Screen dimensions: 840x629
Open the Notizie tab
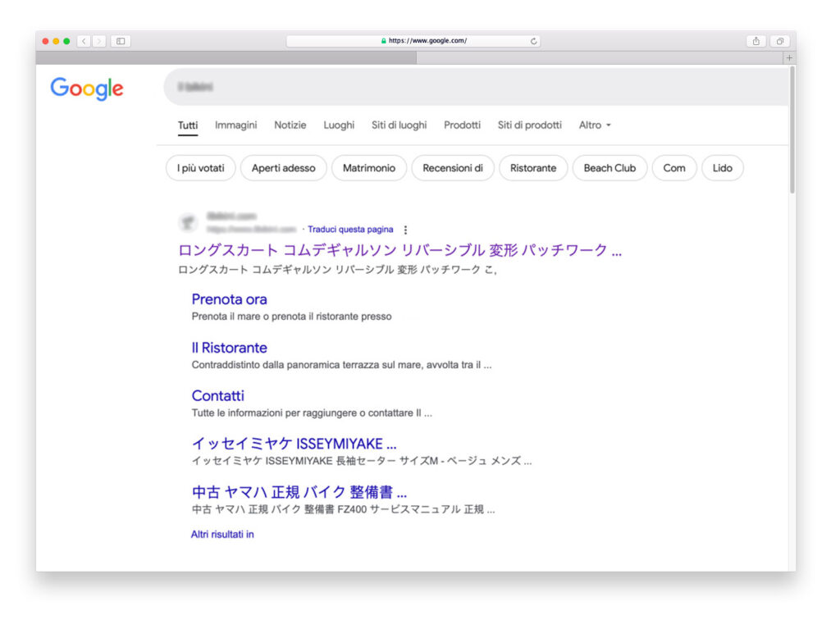pos(290,125)
